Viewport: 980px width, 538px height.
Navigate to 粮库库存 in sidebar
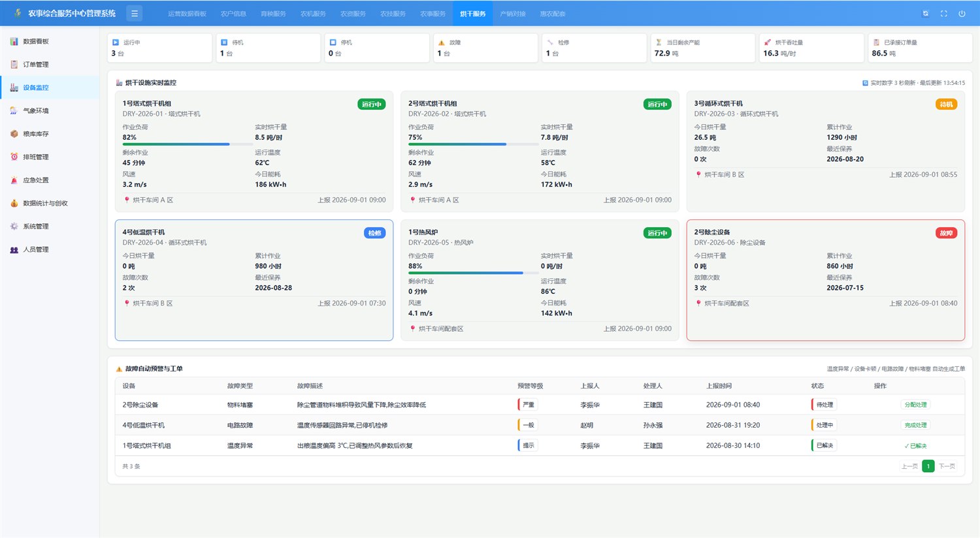tap(50, 134)
